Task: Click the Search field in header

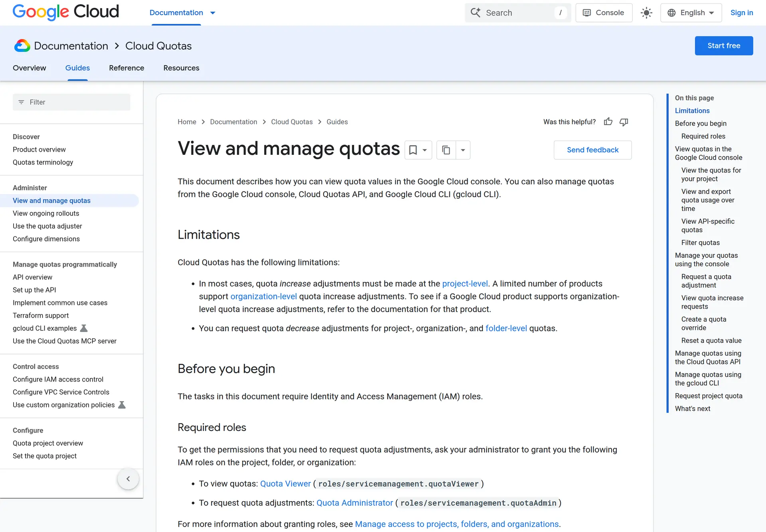Action: (x=518, y=13)
